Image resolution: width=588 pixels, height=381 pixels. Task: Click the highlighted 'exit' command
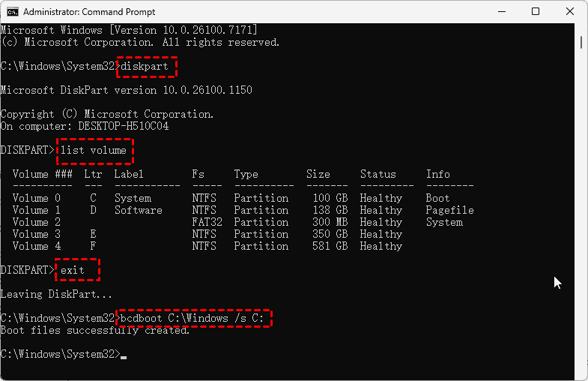click(x=76, y=269)
